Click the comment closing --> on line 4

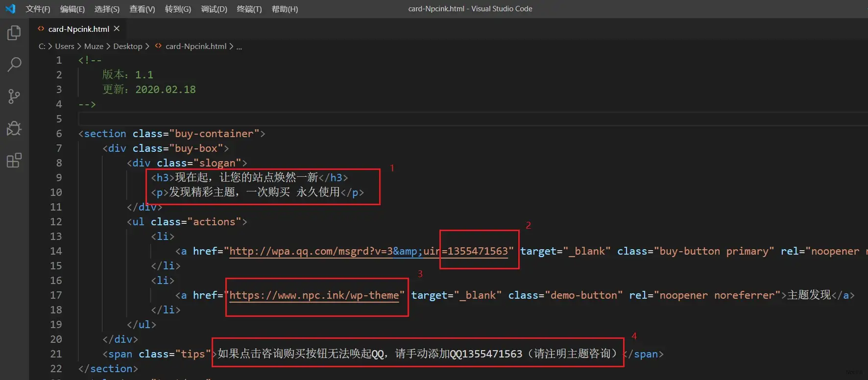(87, 104)
